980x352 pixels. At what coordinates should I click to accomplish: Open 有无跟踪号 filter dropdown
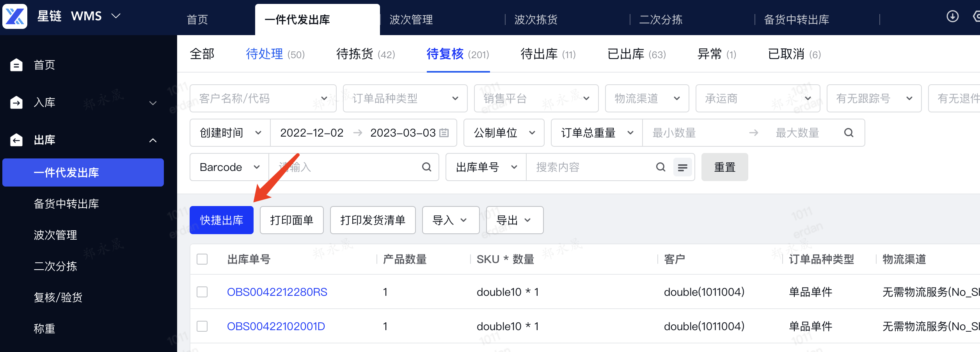pos(874,98)
